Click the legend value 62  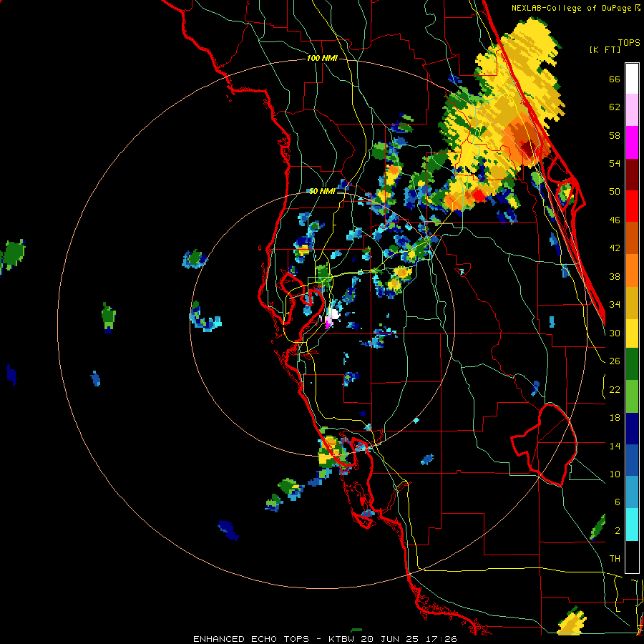click(x=615, y=107)
